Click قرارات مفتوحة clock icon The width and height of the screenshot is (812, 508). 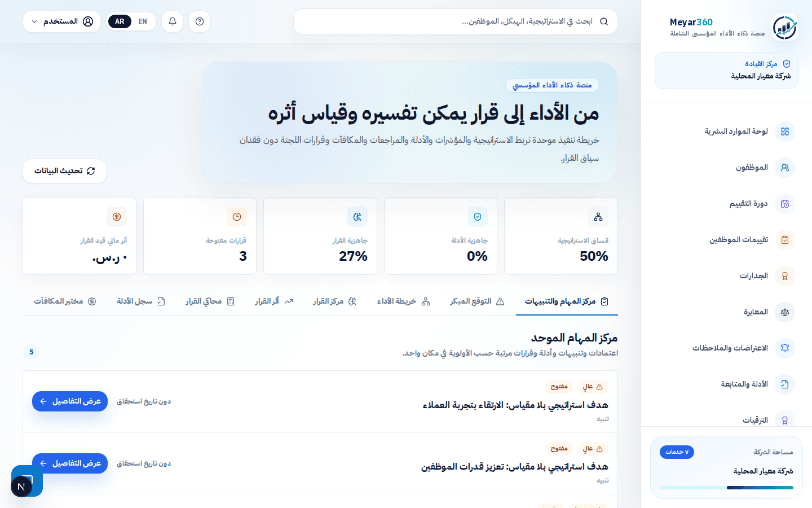(237, 217)
